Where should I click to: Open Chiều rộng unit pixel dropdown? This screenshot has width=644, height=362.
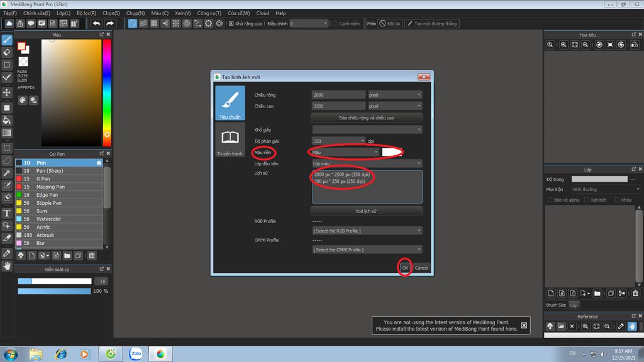(x=395, y=95)
